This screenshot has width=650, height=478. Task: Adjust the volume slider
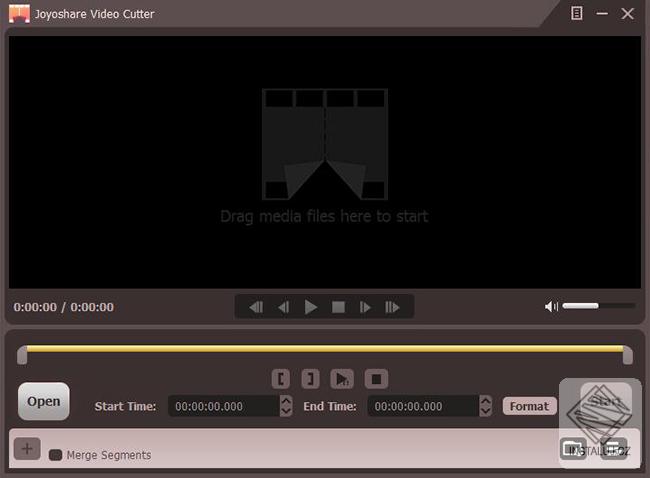click(599, 306)
